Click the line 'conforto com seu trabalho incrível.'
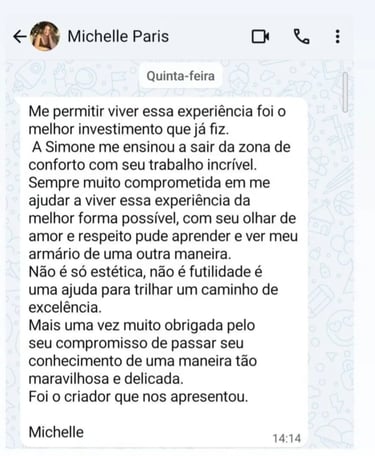Viewport: 375px width, 456px height. pos(143,165)
